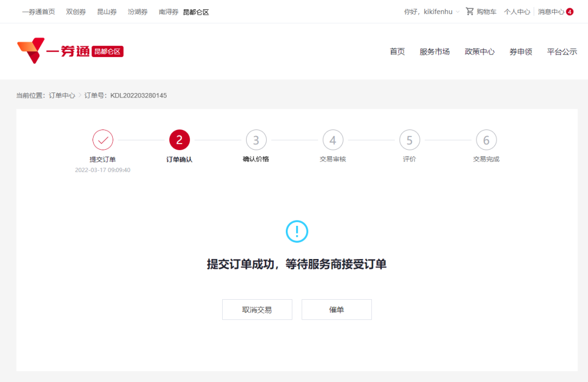The width and height of the screenshot is (588, 382).
Task: Open 券申领 navigation link
Action: coord(520,51)
